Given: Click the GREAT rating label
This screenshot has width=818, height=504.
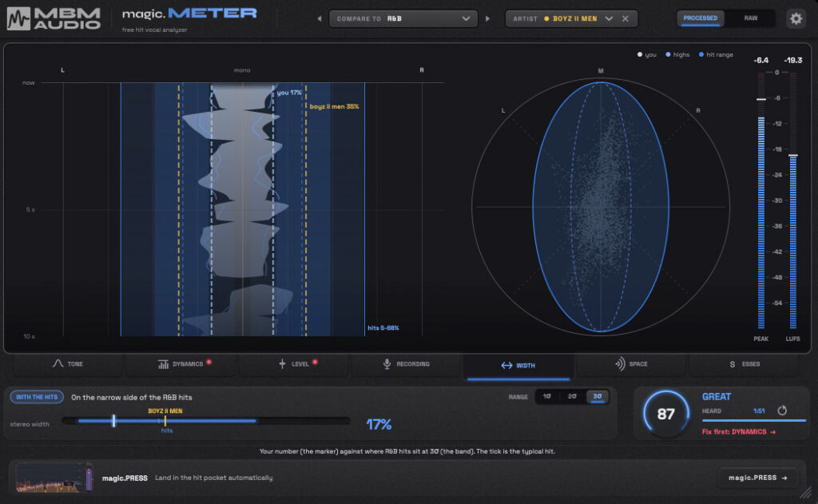Looking at the screenshot, I should click(x=717, y=396).
